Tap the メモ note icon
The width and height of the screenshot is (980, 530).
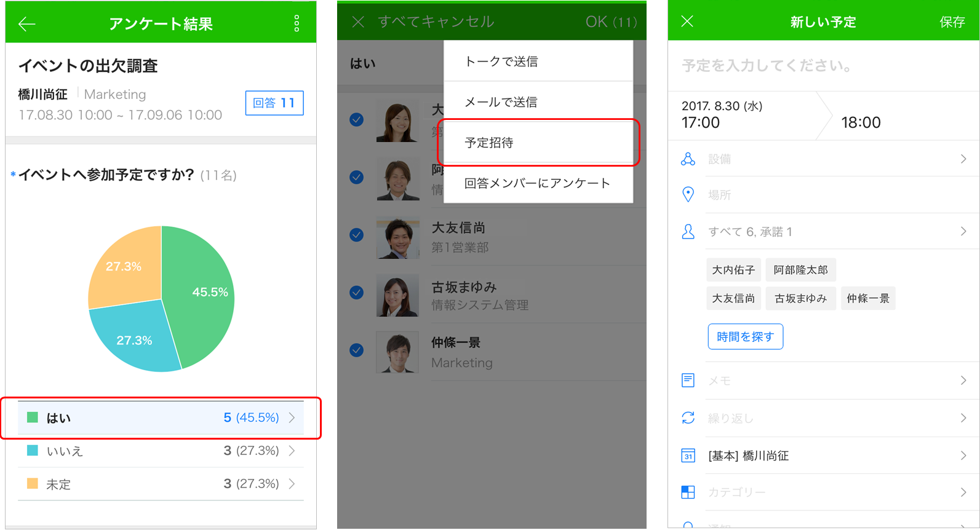coord(688,381)
